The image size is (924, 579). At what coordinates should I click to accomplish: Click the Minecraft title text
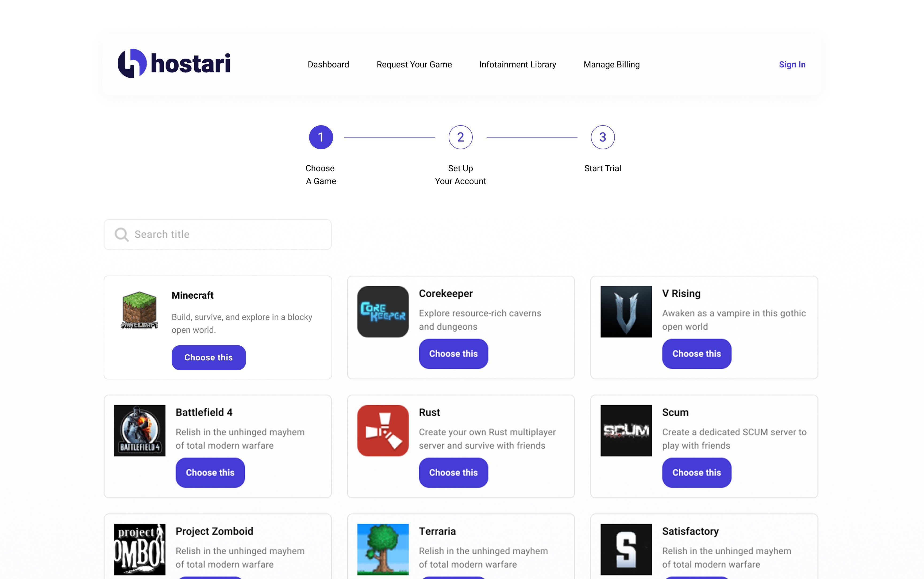(x=192, y=295)
